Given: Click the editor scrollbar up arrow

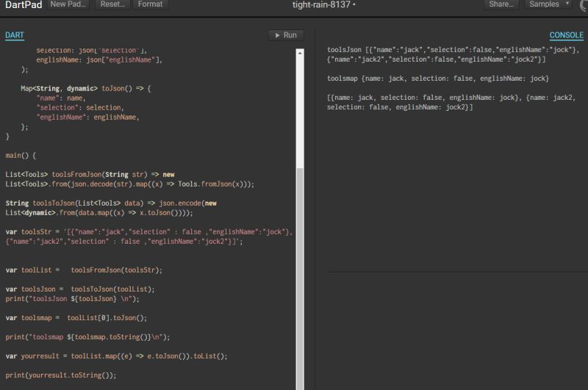Looking at the screenshot, I should (300, 53).
